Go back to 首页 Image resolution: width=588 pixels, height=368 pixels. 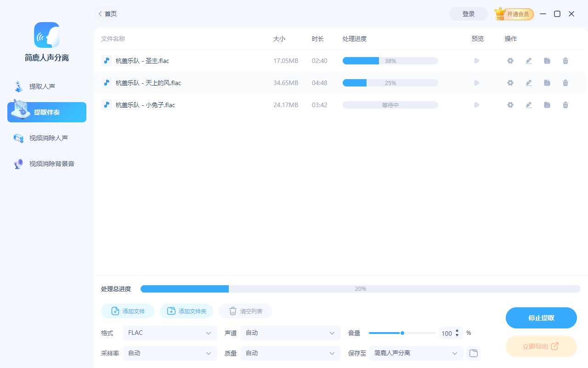coord(107,14)
